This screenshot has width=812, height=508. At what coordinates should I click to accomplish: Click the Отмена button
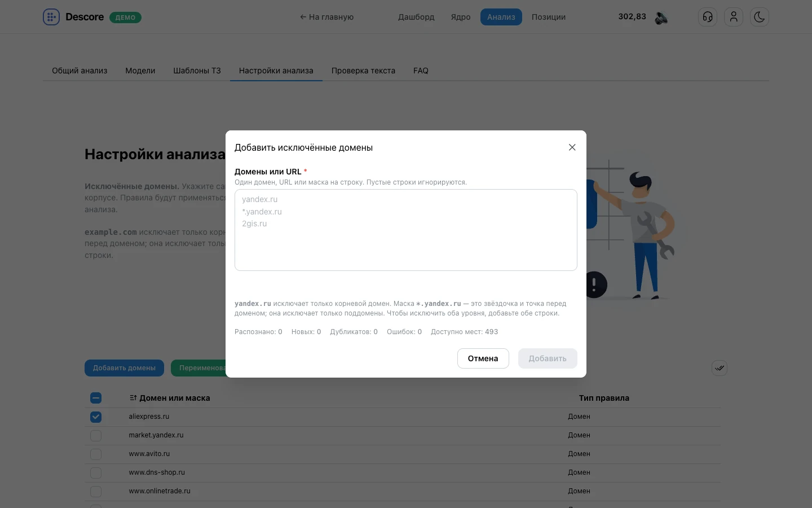483,358
